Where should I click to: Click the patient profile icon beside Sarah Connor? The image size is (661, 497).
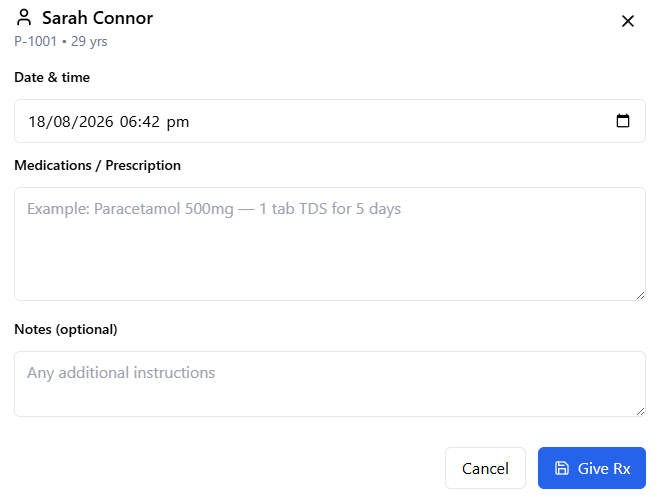pyautogui.click(x=24, y=18)
